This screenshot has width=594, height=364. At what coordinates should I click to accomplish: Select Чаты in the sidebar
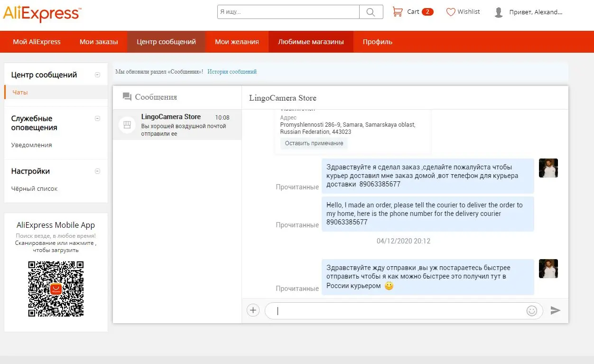tap(56, 92)
